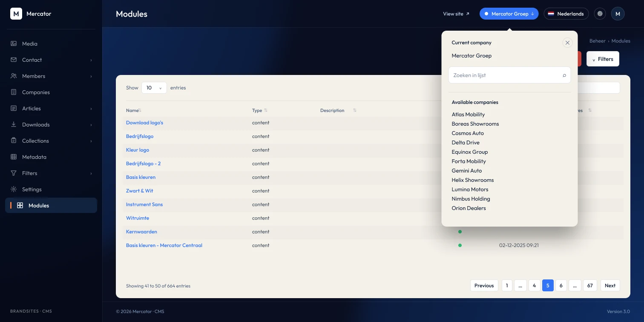Switch to Orion Dealers company

click(x=469, y=208)
